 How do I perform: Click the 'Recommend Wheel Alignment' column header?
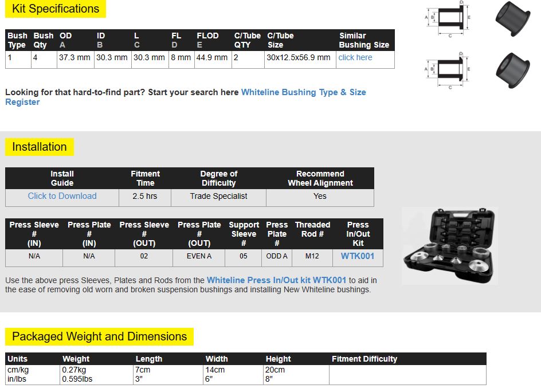[320, 178]
